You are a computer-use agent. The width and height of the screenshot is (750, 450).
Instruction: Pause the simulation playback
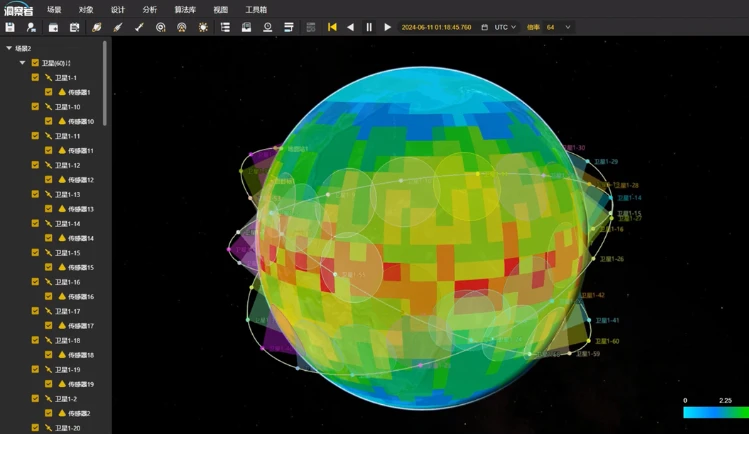(369, 27)
